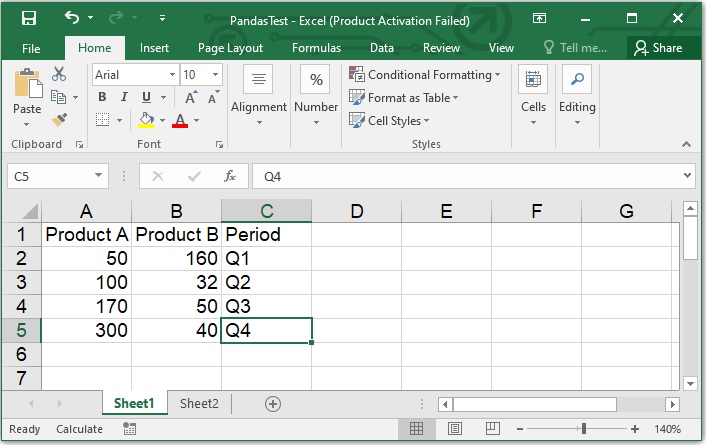Switch to the Sheet2 tab
The width and height of the screenshot is (706, 445).
[x=199, y=404]
